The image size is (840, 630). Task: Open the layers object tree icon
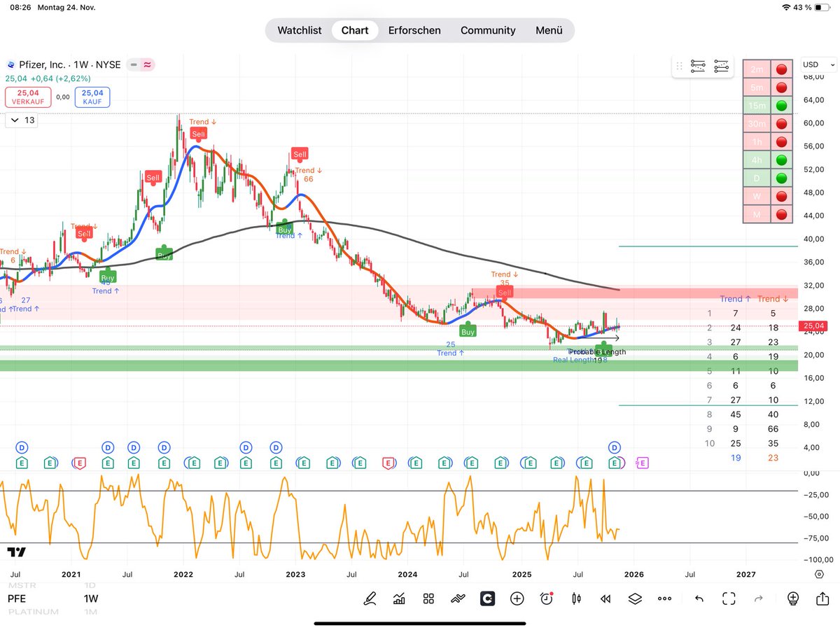635,598
